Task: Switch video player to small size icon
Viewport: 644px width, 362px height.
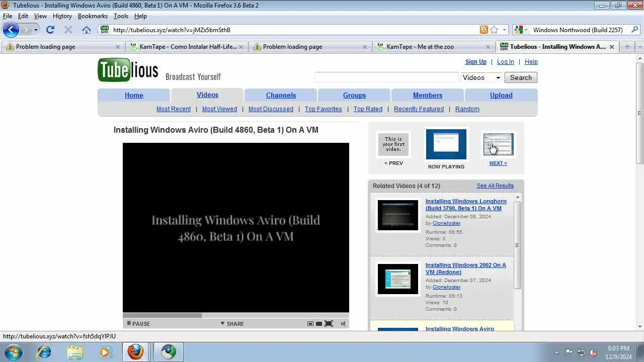Action: tap(310, 324)
